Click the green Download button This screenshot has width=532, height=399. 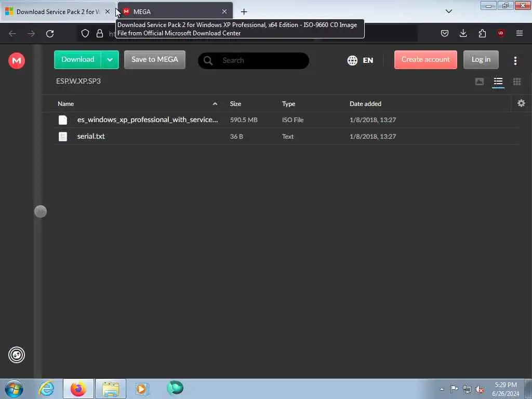(x=77, y=60)
